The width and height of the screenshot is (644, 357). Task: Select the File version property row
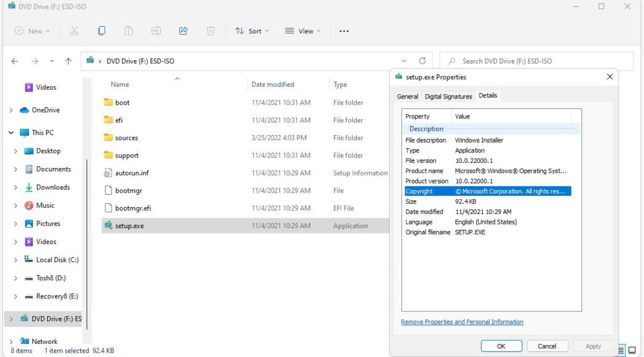click(x=488, y=161)
